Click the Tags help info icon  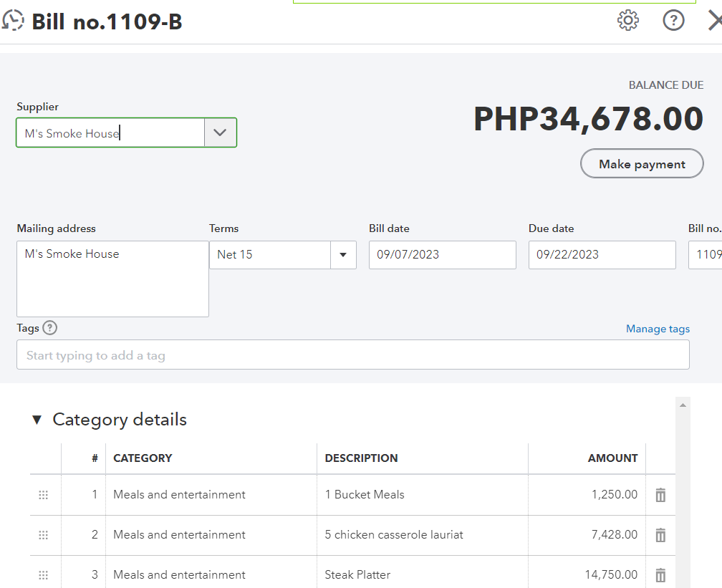point(49,328)
